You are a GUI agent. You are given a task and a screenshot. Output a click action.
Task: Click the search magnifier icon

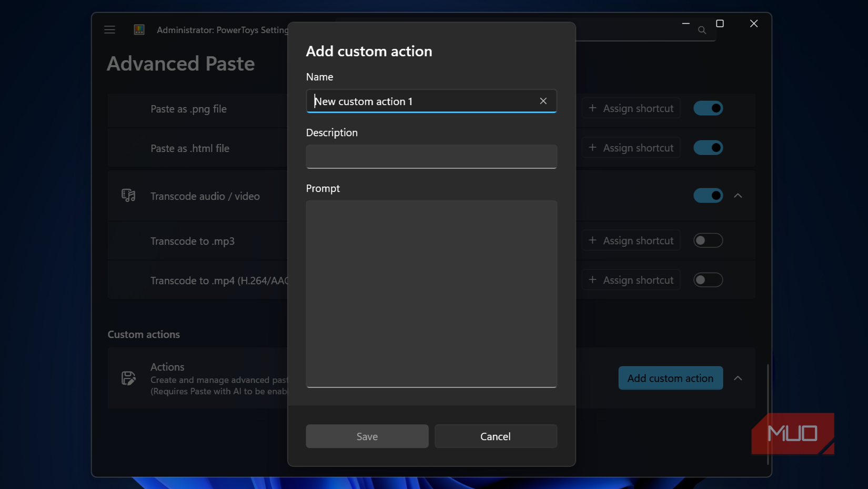[702, 31]
